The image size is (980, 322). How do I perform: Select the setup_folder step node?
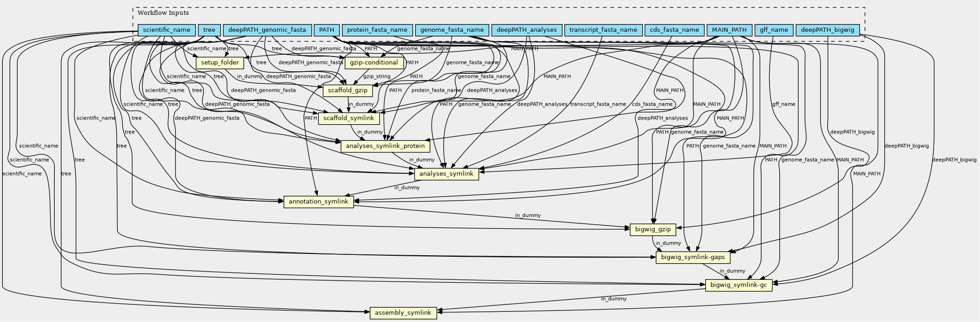[220, 63]
